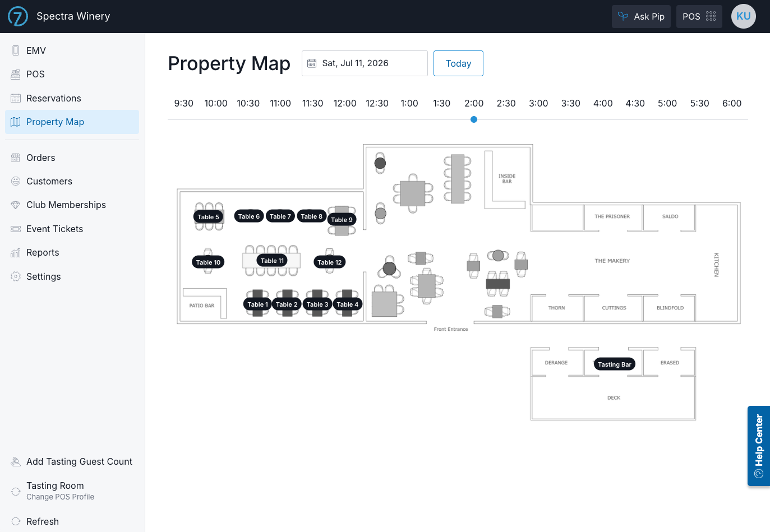This screenshot has width=770, height=532.
Task: Jump timeline to 6:00
Action: coord(732,103)
